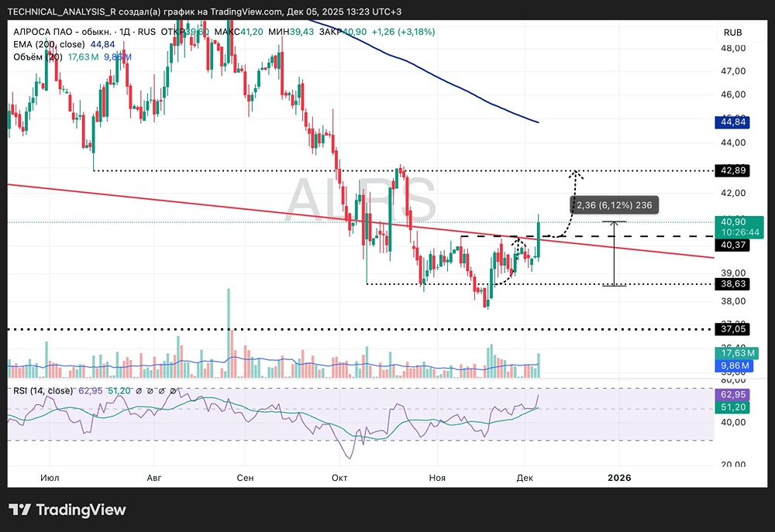Click the 47,00 price axis tick
775x532 pixels.
point(733,71)
